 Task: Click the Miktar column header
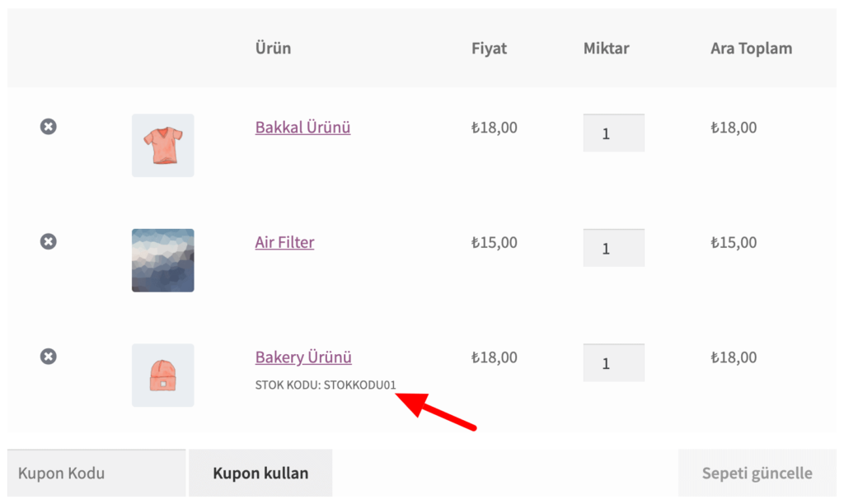pyautogui.click(x=606, y=48)
